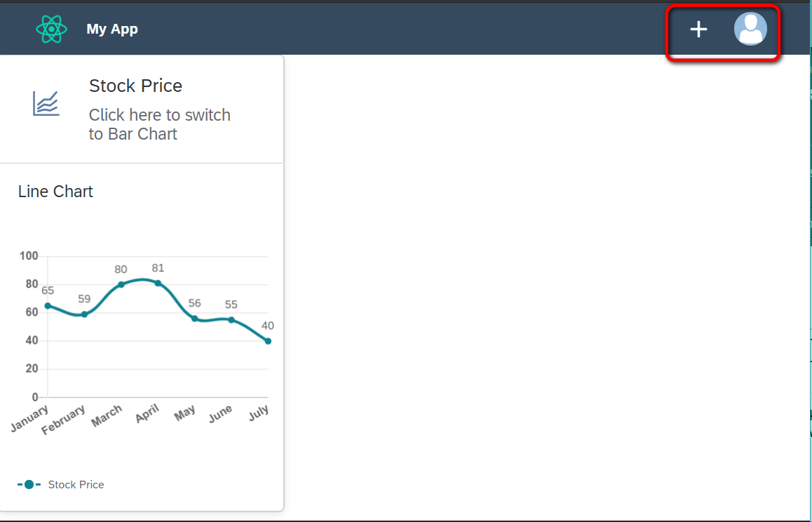Open the user profile avatar
The height and width of the screenshot is (522, 812).
(750, 29)
